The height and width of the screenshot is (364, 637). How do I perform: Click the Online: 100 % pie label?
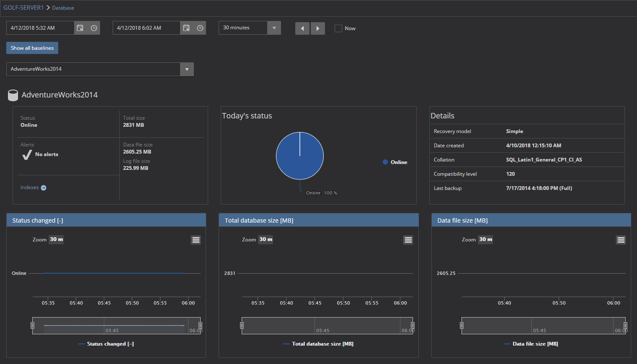pyautogui.click(x=322, y=193)
